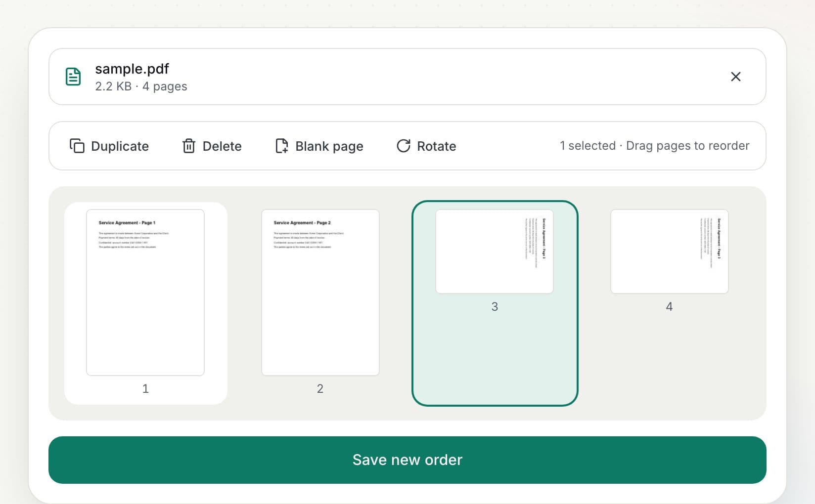
Task: Click Save new order button
Action: tap(407, 460)
